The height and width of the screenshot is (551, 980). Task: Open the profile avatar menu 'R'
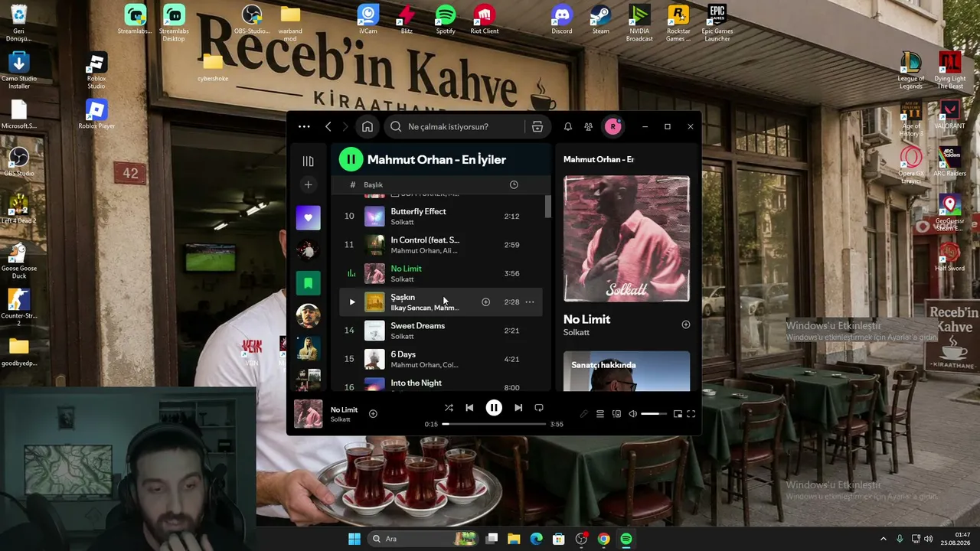[612, 126]
